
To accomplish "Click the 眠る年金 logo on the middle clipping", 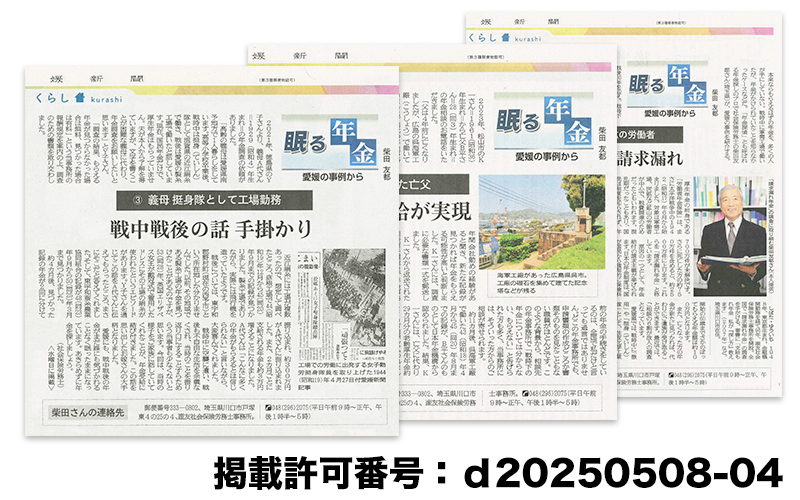I will 543,121.
